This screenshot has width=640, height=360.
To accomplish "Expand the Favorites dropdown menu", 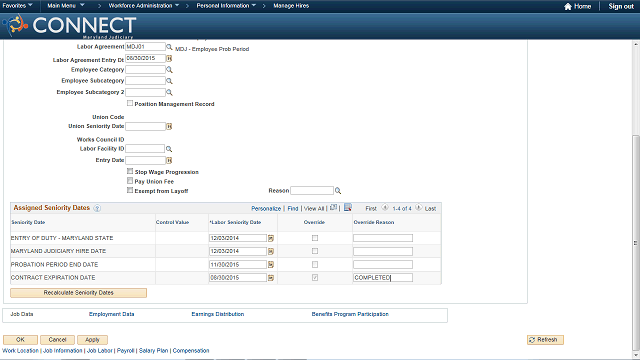I will coord(18,6).
